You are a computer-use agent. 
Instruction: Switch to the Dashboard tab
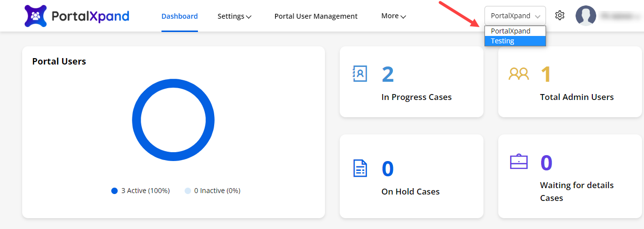180,16
